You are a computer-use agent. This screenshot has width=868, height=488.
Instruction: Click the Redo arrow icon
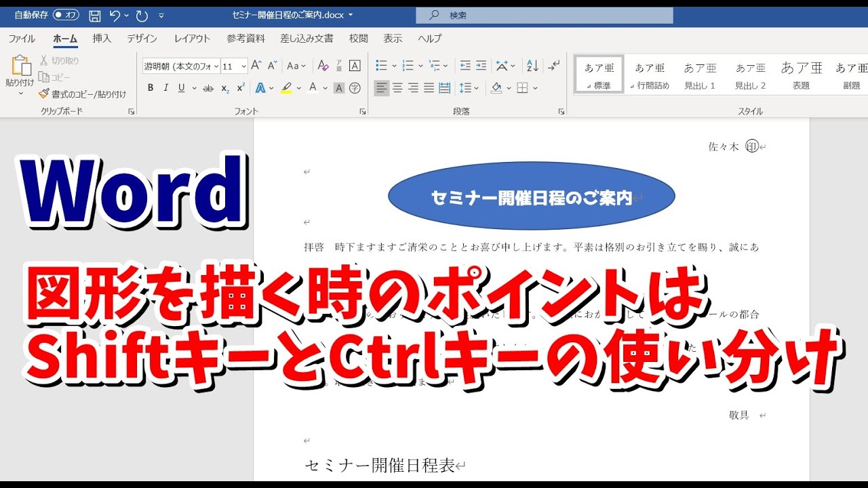pyautogui.click(x=142, y=15)
